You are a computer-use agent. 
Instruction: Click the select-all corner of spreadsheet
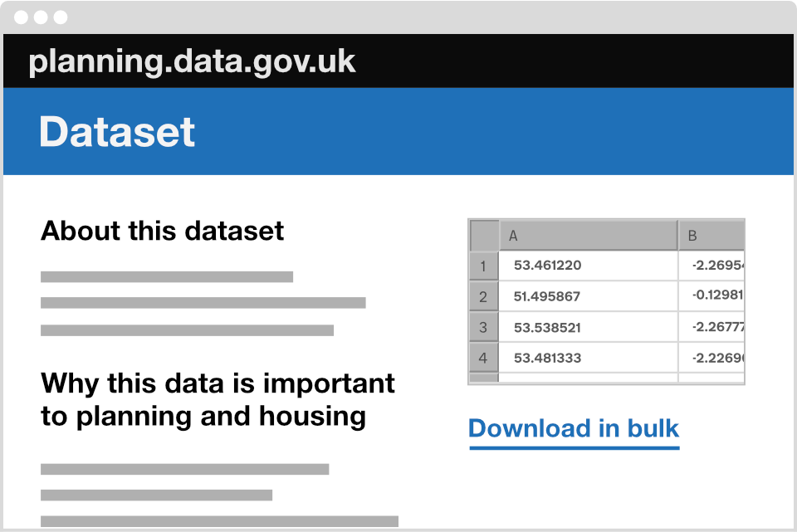pyautogui.click(x=484, y=235)
